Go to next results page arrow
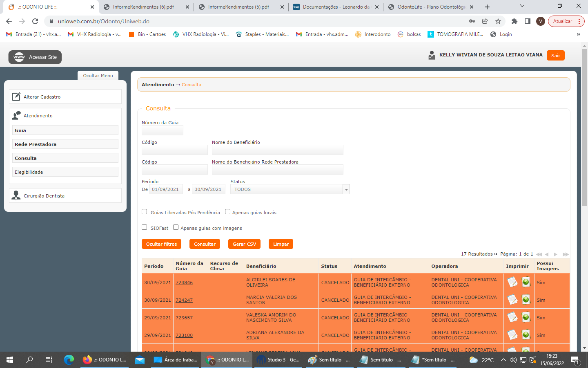Image resolution: width=588 pixels, height=368 pixels. [x=555, y=254]
